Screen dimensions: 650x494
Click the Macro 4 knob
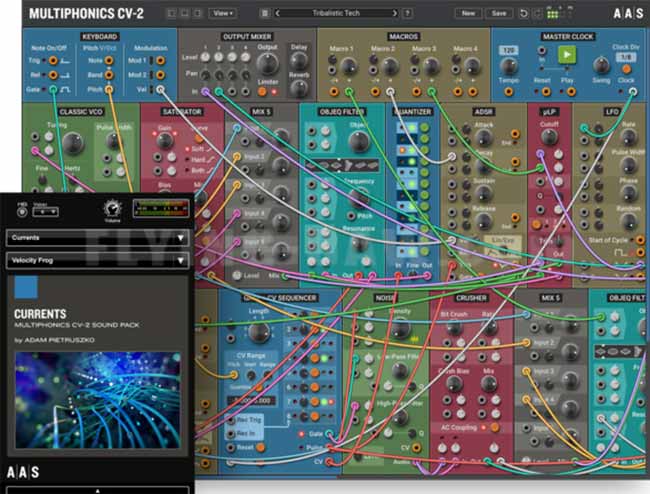pyautogui.click(x=472, y=66)
